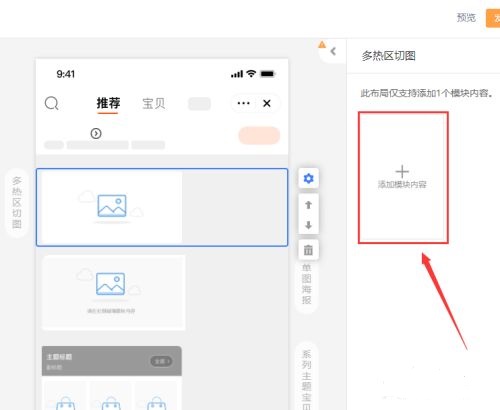Click the search magnifier in phone preview

pyautogui.click(x=52, y=103)
